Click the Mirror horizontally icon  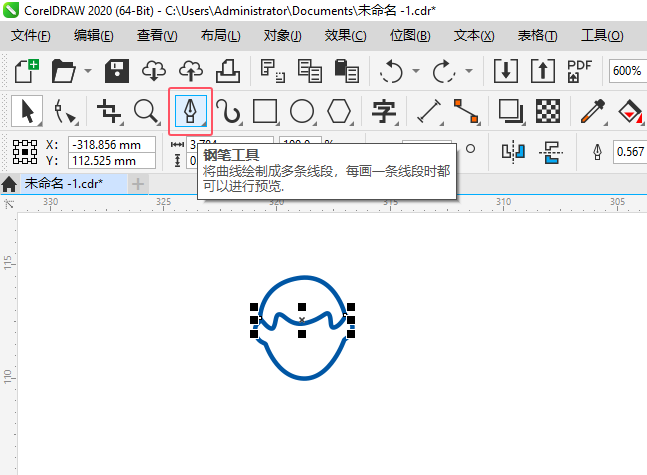point(513,152)
